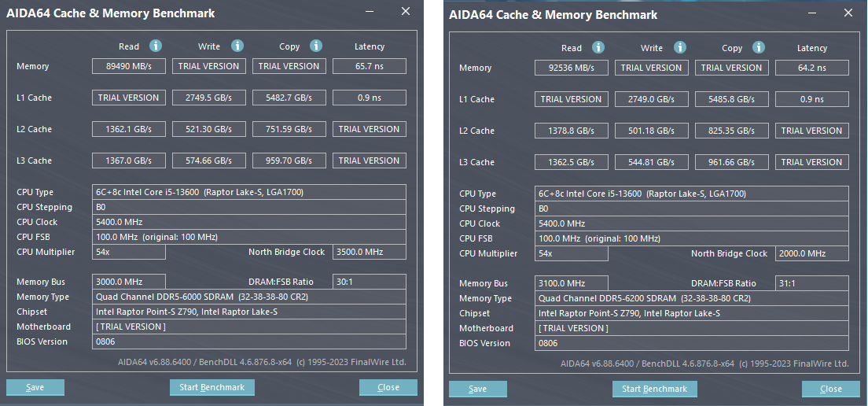This screenshot has width=868, height=406.
Task: Click the 3000.0 MHz Memory Bus field
Action: coord(129,282)
